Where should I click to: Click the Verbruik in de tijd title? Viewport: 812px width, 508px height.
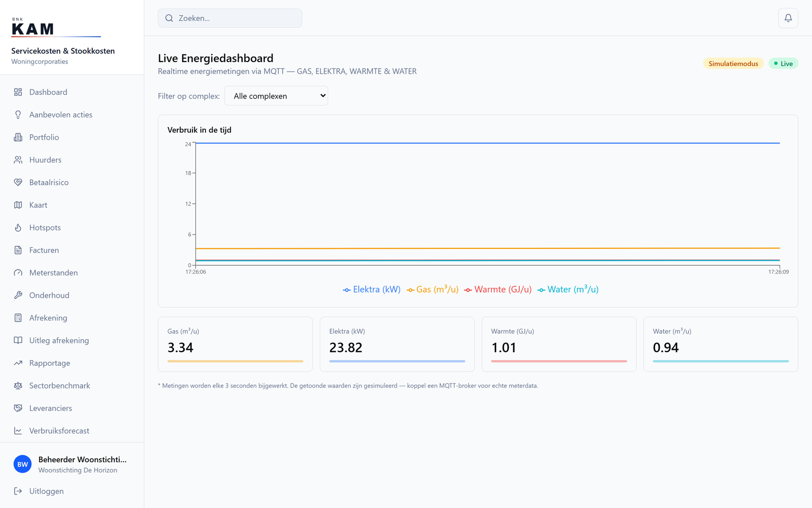pyautogui.click(x=199, y=130)
